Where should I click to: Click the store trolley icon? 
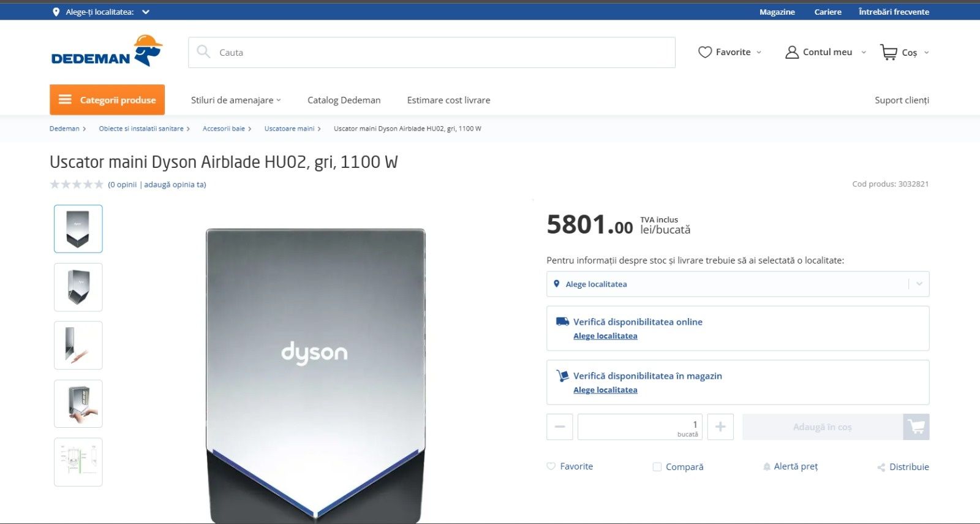click(562, 376)
